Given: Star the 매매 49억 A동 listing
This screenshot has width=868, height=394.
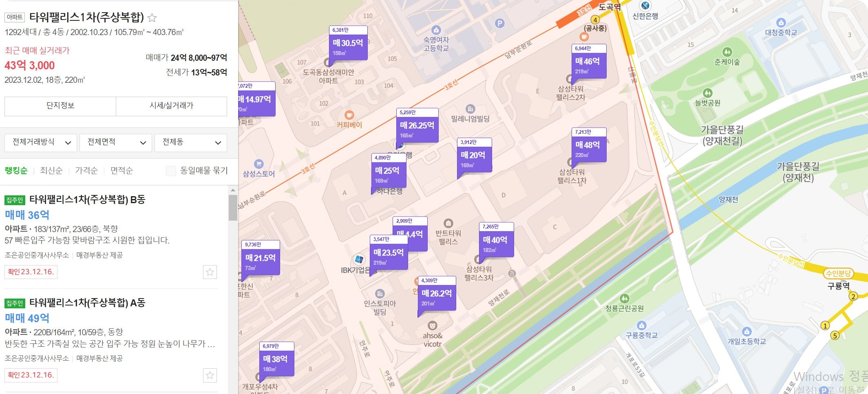Looking at the screenshot, I should click(x=210, y=375).
